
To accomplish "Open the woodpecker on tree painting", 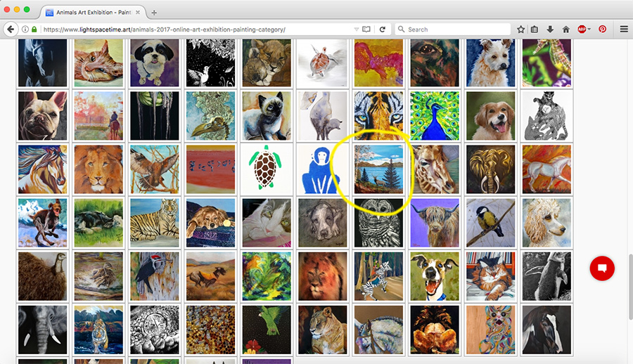I will click(154, 276).
